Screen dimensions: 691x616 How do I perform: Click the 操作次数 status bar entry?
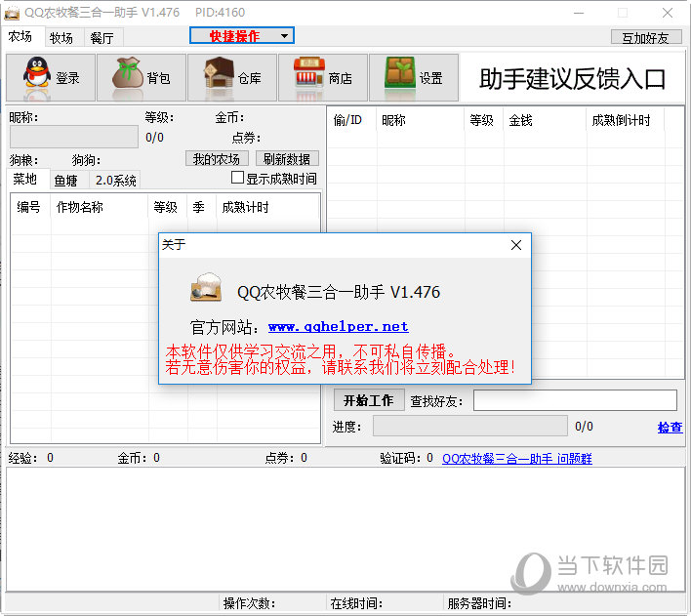click(x=272, y=603)
